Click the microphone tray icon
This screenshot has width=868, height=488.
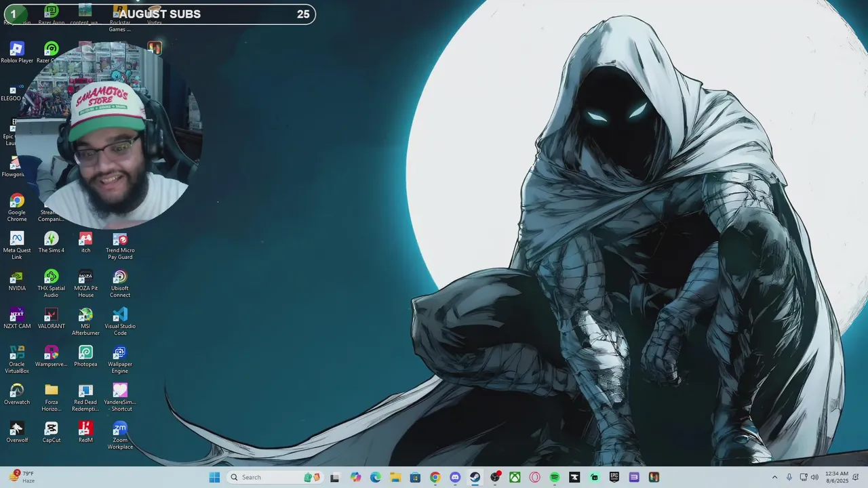[x=789, y=477]
